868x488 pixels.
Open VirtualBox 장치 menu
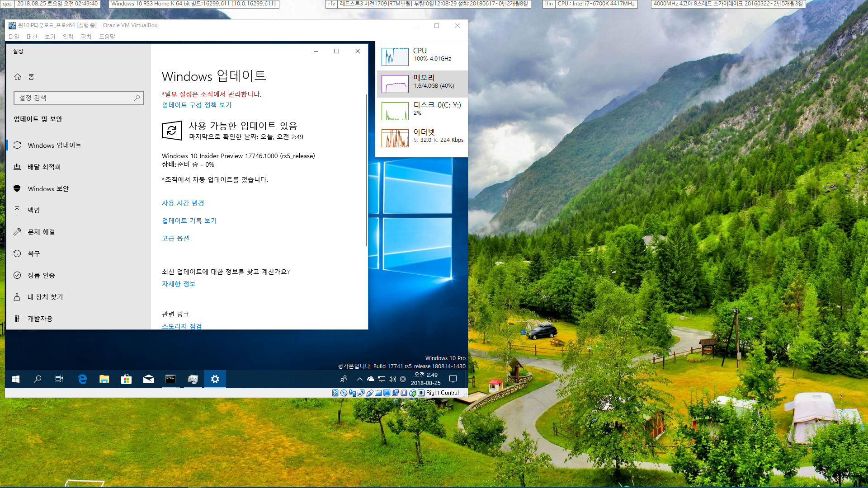pyautogui.click(x=86, y=37)
